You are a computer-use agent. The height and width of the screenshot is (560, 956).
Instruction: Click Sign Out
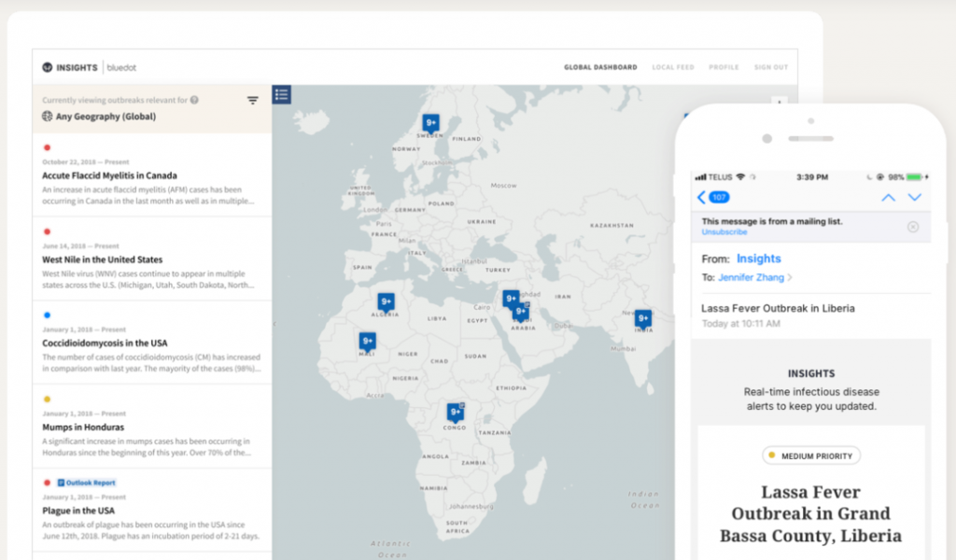[771, 67]
